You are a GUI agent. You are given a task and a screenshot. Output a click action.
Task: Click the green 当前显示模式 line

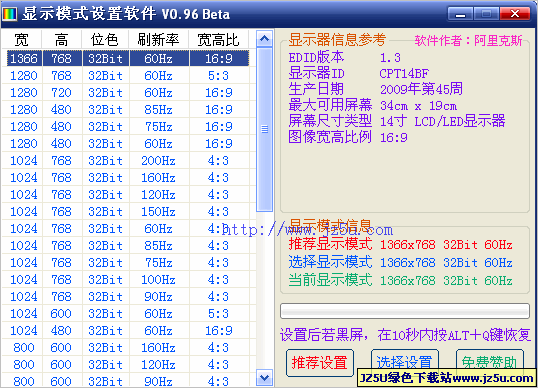400,281
